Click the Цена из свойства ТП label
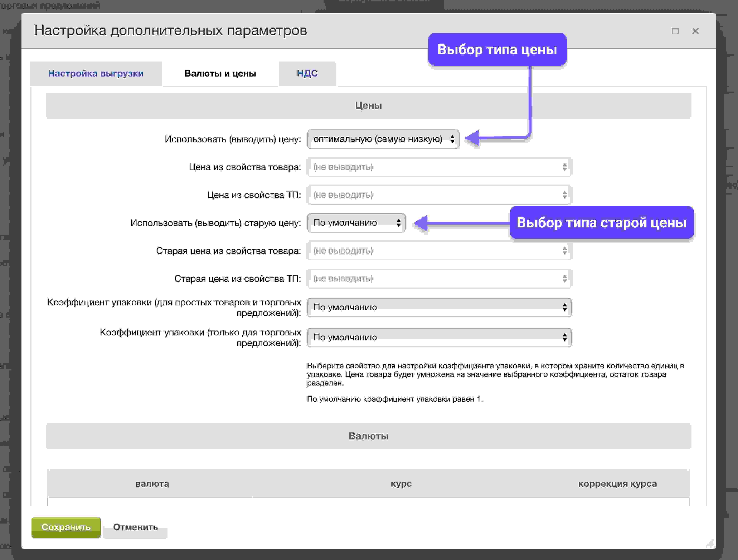The height and width of the screenshot is (560, 738). point(254,195)
